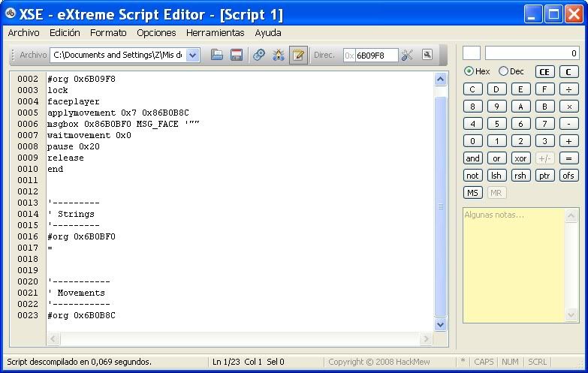Click the calculator 5 button
Screen dimensions: 588x373
point(496,124)
